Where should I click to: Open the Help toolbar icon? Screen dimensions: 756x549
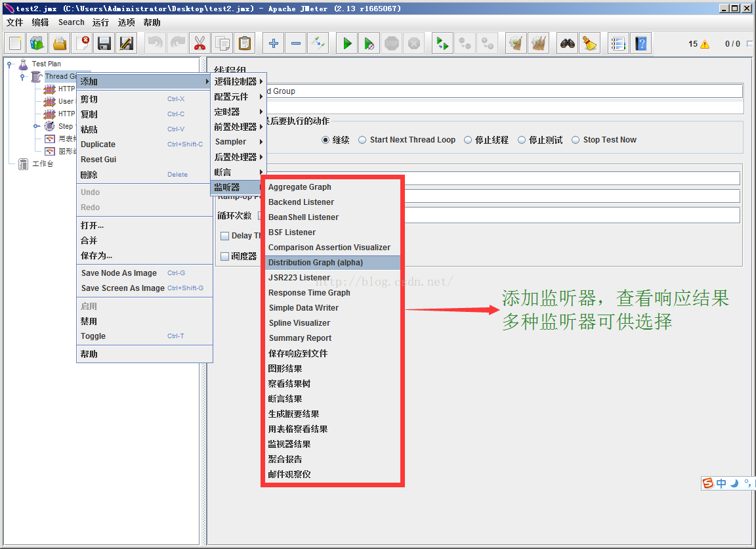pyautogui.click(x=640, y=43)
